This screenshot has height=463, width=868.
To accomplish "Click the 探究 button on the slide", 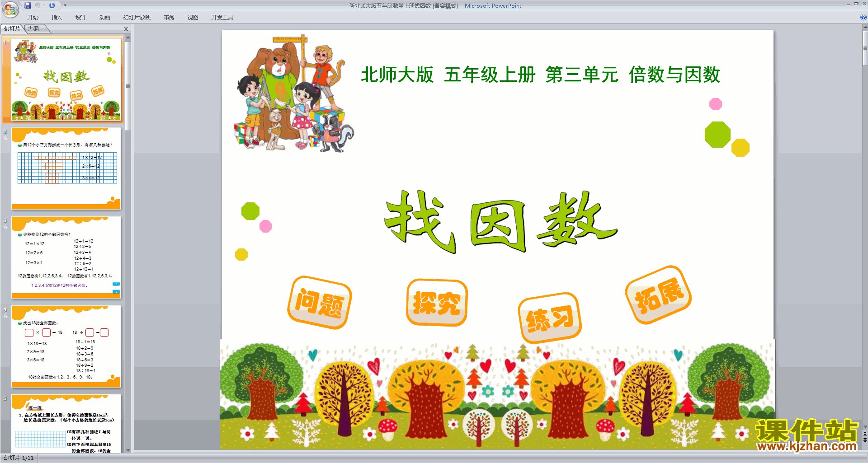I will pos(437,303).
